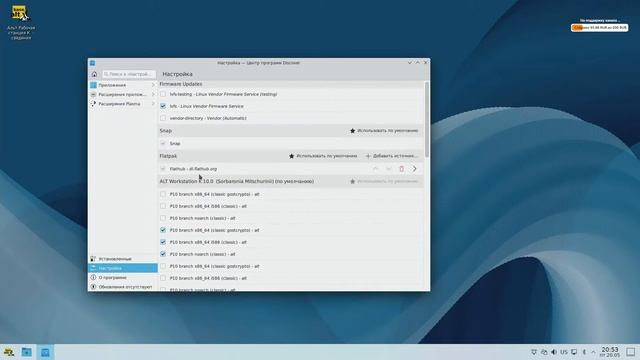Open the volume control in system tray
Image resolution: width=640 pixels, height=360 pixels.
coord(554,352)
